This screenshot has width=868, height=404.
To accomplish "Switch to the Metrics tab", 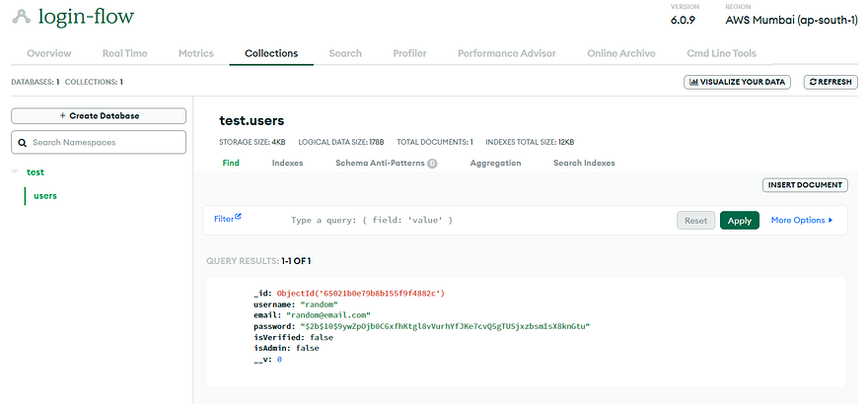I will tap(196, 53).
